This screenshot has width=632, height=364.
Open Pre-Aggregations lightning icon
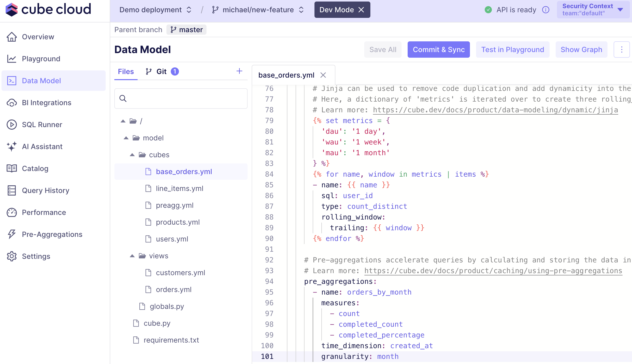12,234
